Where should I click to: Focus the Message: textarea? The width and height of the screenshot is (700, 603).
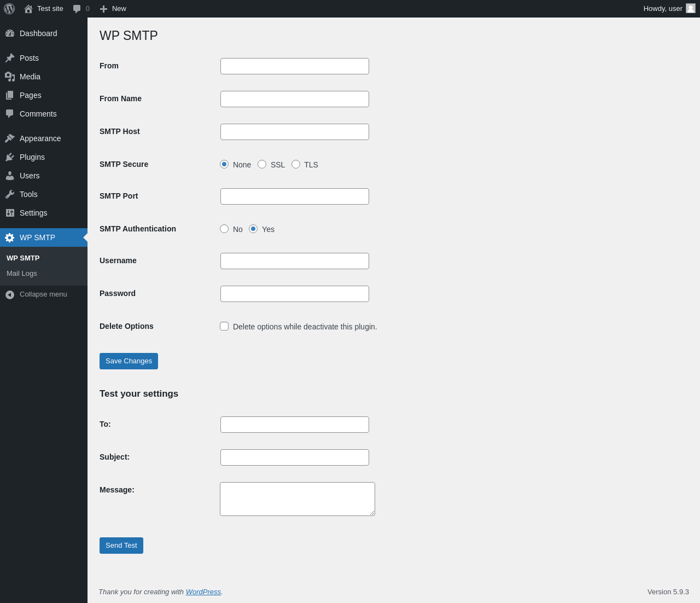(x=297, y=499)
